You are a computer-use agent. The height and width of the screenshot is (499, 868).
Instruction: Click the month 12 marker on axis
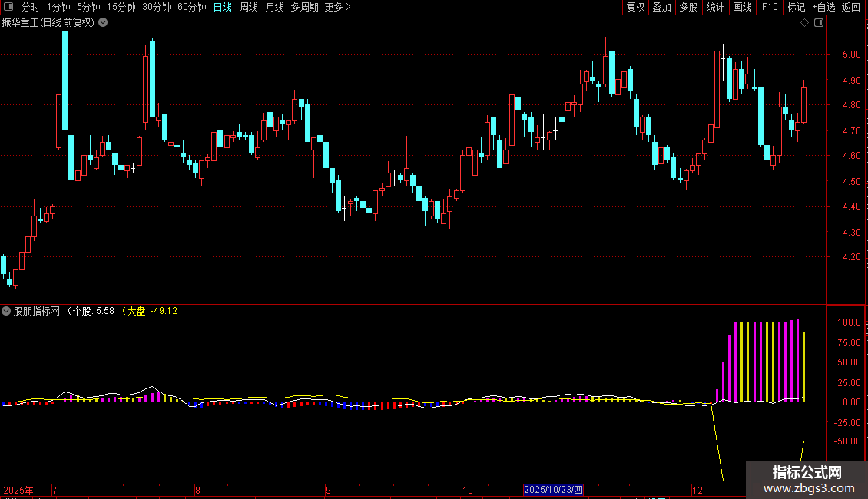point(697,490)
